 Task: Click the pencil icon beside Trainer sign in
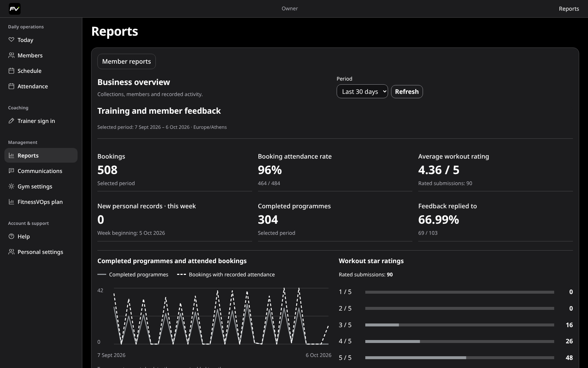pyautogui.click(x=11, y=121)
